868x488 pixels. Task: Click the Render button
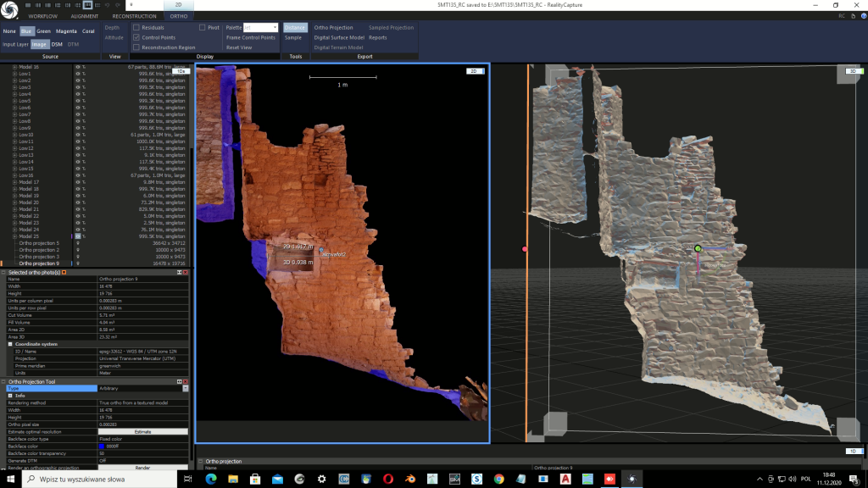point(142,468)
